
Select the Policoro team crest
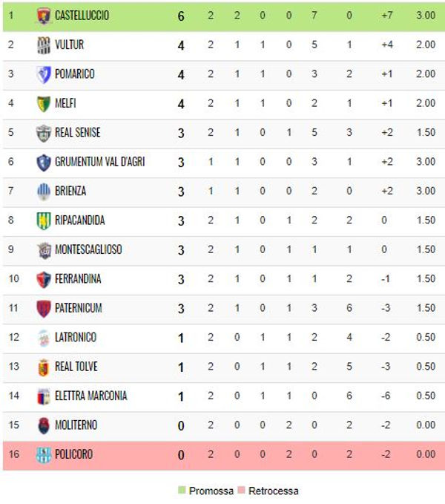point(44,454)
